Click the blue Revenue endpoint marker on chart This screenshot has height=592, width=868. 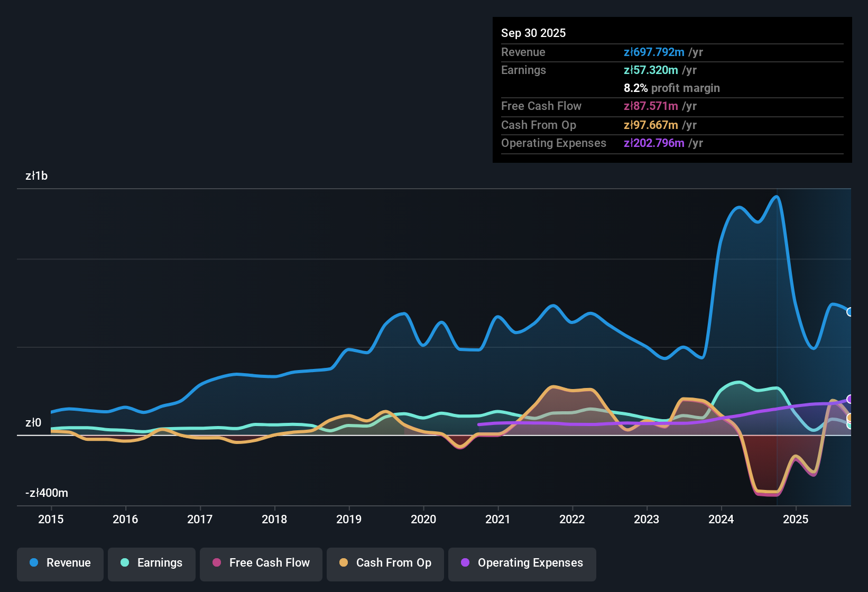coord(849,312)
